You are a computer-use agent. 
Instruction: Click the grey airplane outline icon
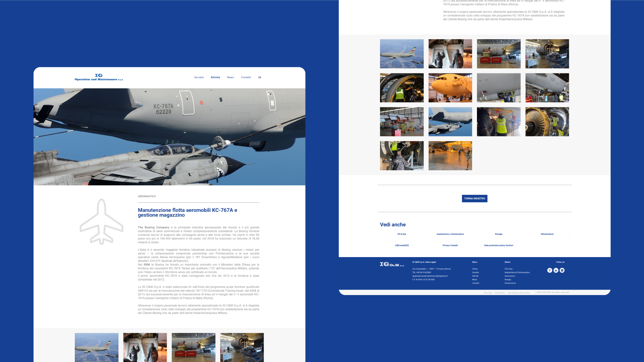click(101, 222)
